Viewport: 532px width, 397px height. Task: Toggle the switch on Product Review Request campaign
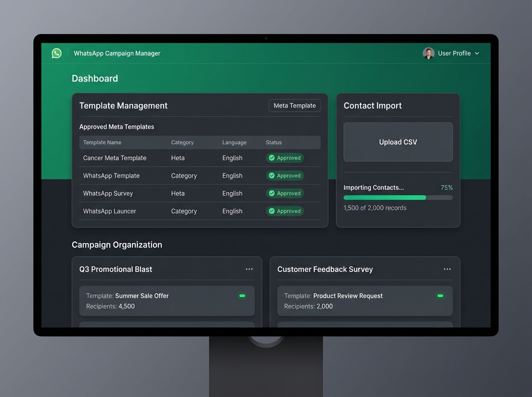(440, 296)
